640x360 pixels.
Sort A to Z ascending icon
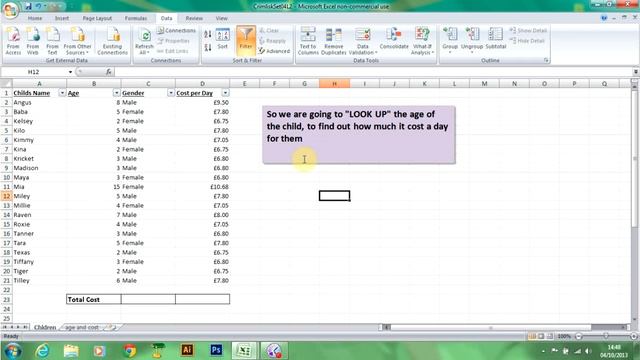(208, 34)
